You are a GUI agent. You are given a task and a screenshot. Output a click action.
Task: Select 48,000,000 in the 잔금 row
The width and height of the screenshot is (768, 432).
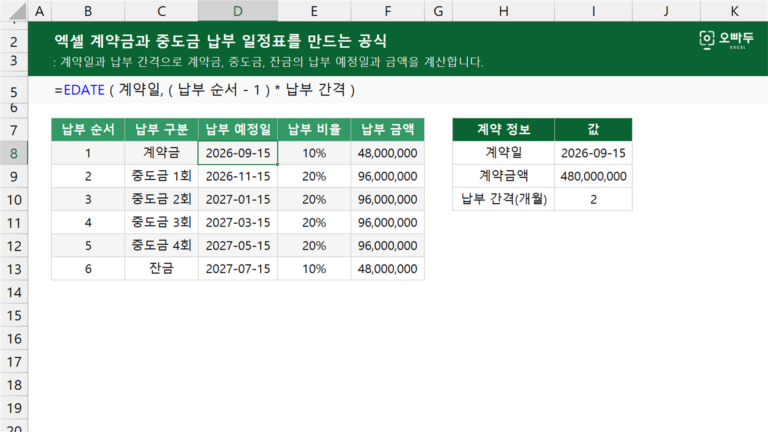(x=387, y=268)
